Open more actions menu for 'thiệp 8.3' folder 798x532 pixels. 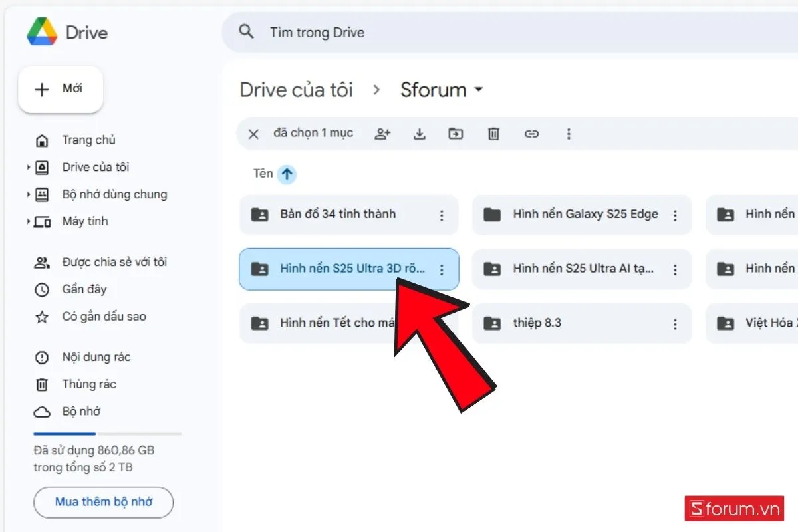coord(675,323)
